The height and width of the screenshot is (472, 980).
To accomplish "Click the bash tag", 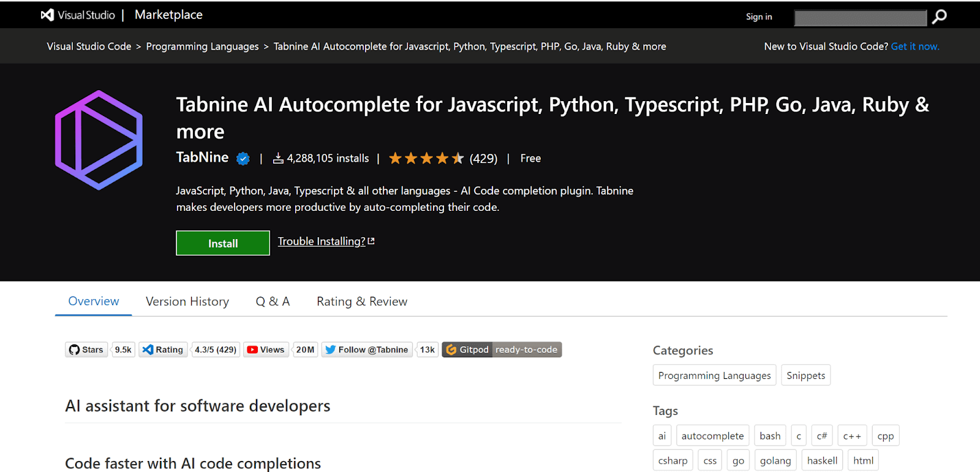I will coord(770,435).
